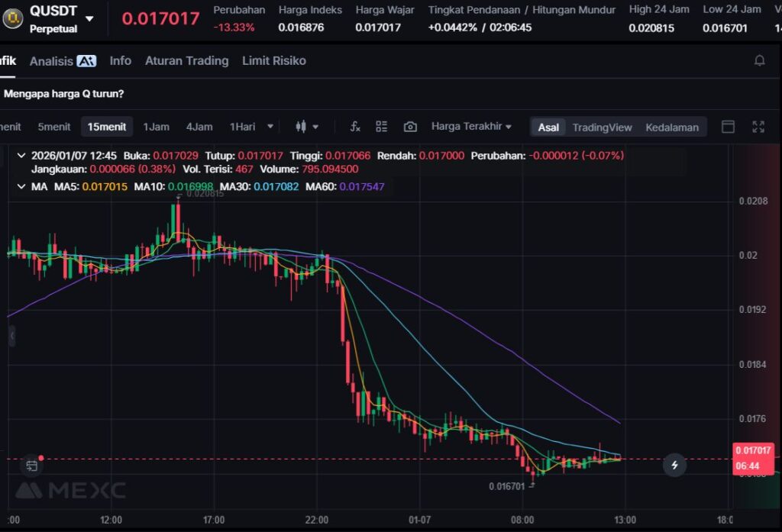Select the 1Jam timeframe

[x=156, y=127]
